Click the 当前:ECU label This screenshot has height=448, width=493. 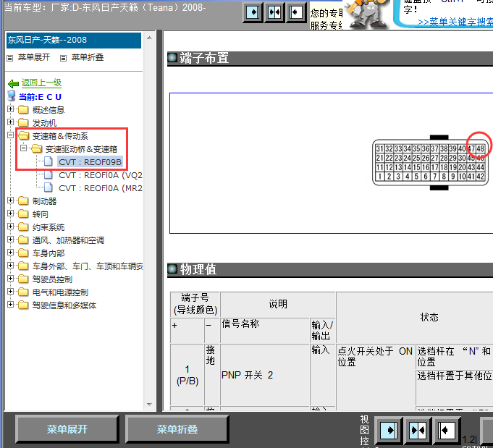40,97
